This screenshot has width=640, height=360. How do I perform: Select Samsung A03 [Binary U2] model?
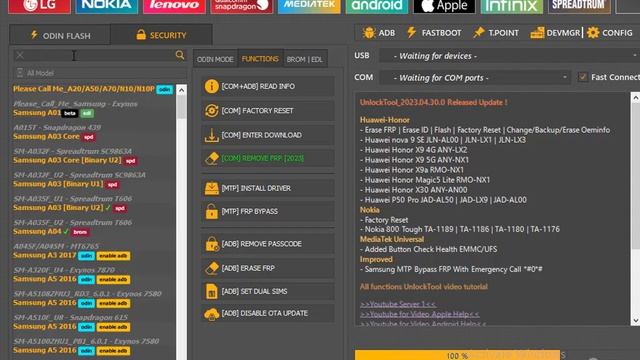pos(69,207)
